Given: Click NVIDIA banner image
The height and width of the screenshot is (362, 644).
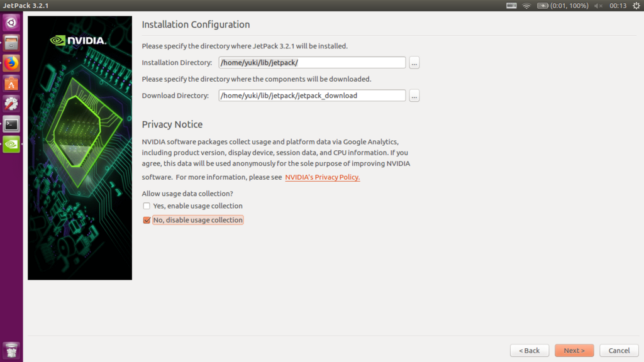Looking at the screenshot, I should click(x=80, y=148).
